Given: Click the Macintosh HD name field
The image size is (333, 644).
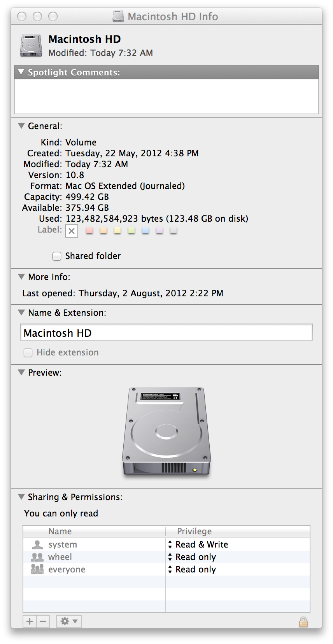Looking at the screenshot, I should (166, 332).
